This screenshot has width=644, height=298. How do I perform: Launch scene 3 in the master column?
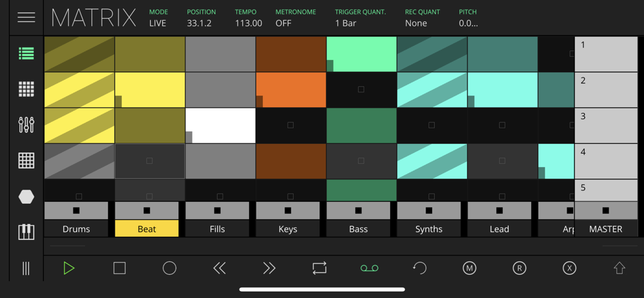point(606,126)
